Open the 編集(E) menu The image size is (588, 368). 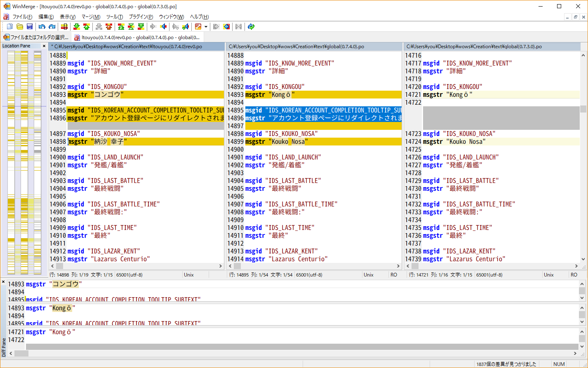coord(46,17)
